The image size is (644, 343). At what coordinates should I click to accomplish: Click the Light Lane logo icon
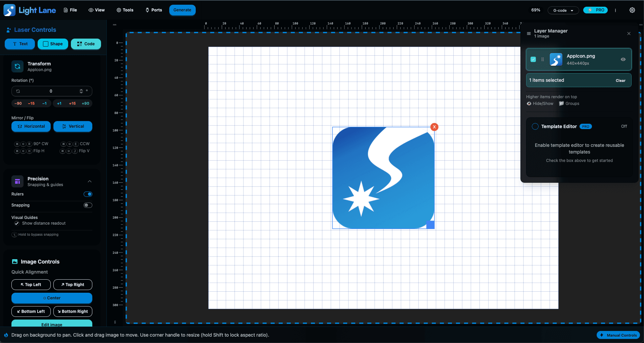coord(9,10)
